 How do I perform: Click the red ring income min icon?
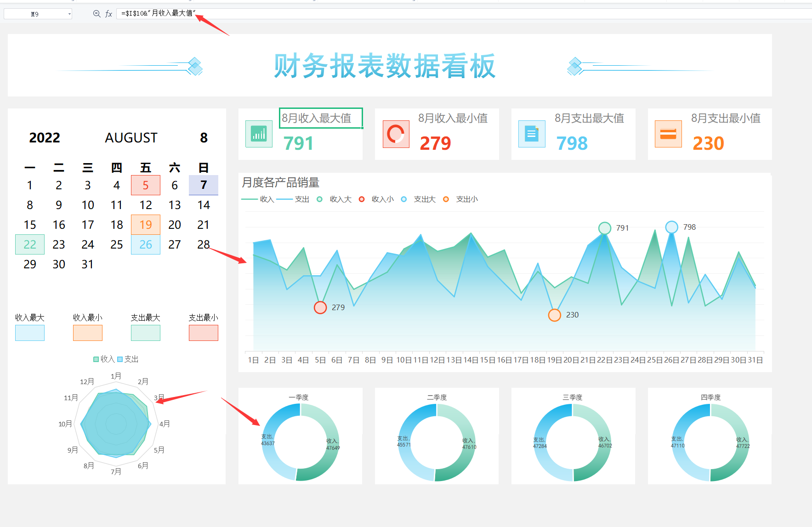396,134
